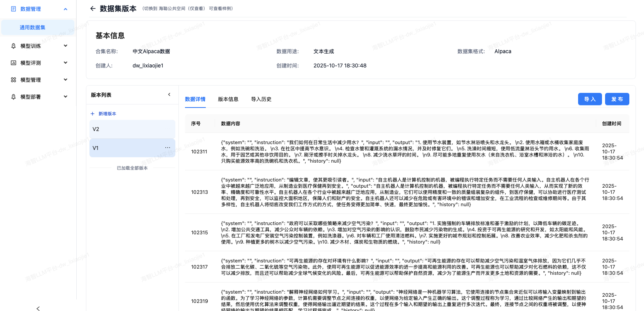Screen dimensions: 644x311
Task: Click the back arrow beside 数据集版本
Action: coord(92,8)
